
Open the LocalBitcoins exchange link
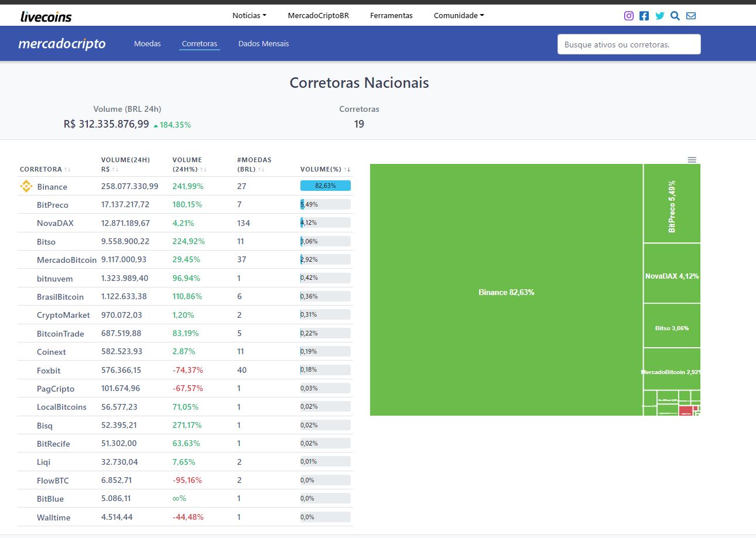pyautogui.click(x=61, y=407)
